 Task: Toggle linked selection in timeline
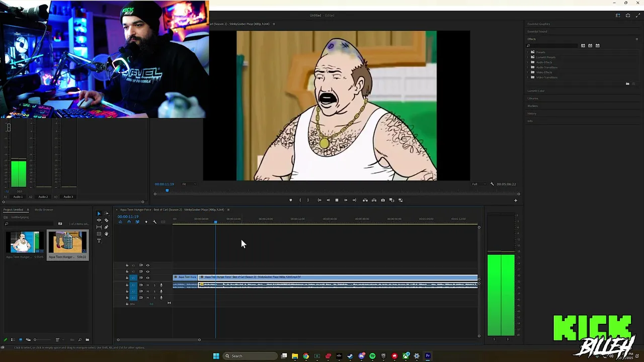[x=137, y=222]
